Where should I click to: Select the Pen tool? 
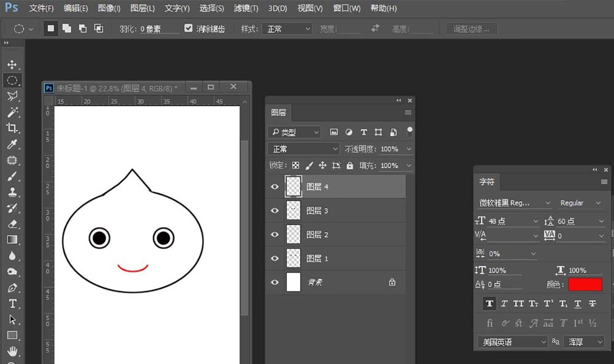tap(12, 288)
